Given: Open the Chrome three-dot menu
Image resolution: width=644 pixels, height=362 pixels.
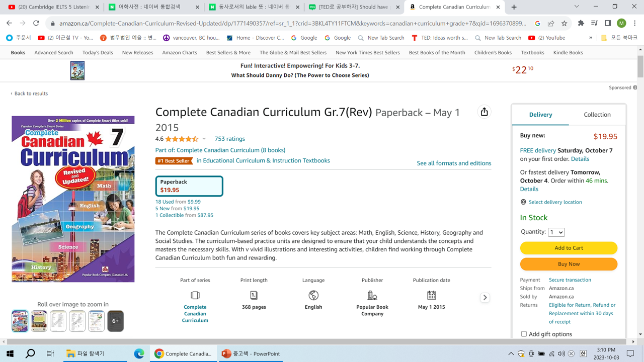Looking at the screenshot, I should point(635,23).
